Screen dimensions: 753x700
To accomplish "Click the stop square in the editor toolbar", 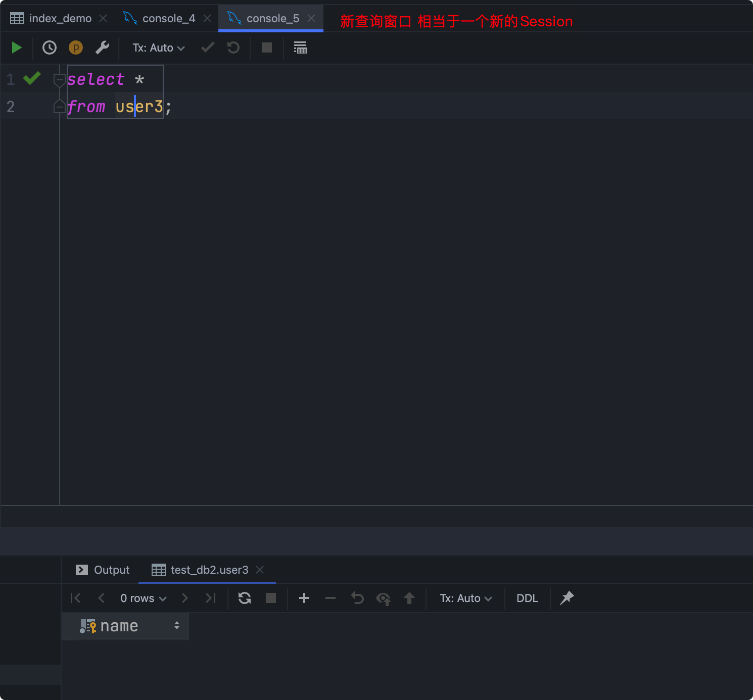I will 267,47.
